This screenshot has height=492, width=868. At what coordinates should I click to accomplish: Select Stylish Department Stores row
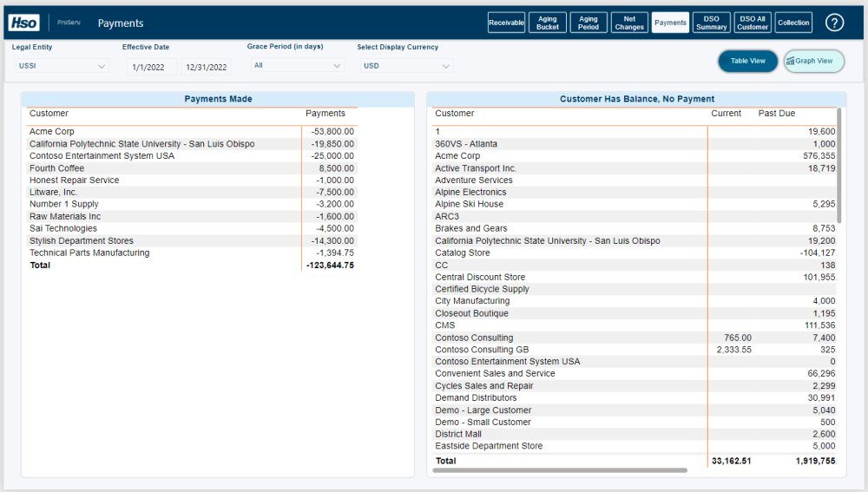click(192, 240)
